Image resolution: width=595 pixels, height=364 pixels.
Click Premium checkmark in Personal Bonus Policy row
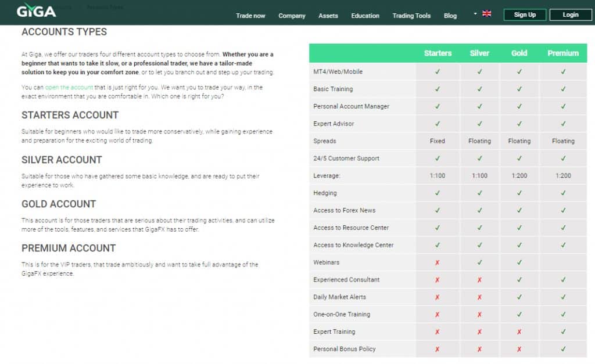click(563, 349)
